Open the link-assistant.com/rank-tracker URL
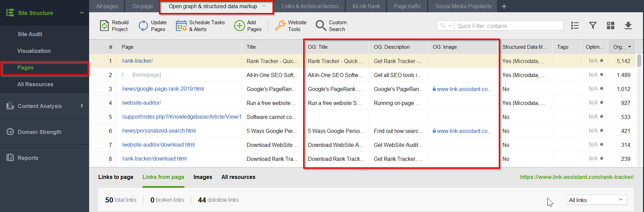The width and height of the screenshot is (644, 212). (x=577, y=177)
